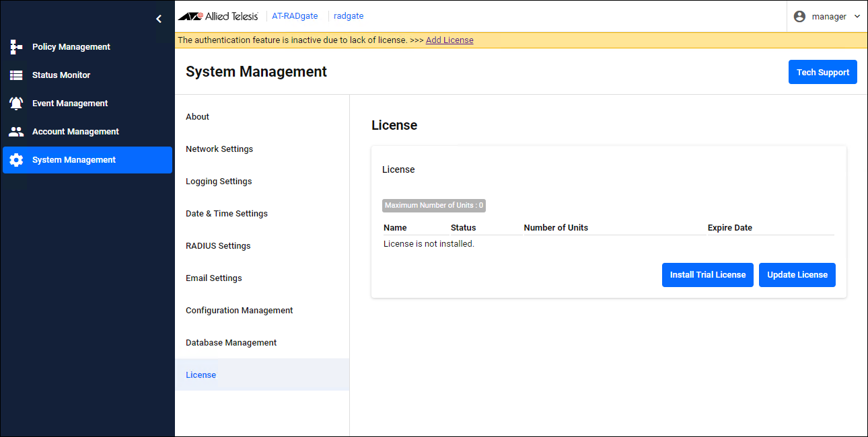Click the System Management gear icon
Viewport: 868px width, 437px height.
pyautogui.click(x=16, y=160)
